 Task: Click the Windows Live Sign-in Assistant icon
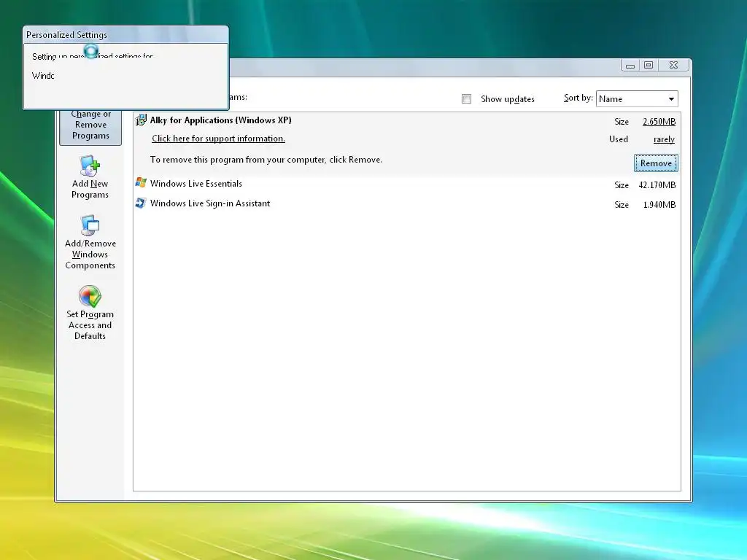click(141, 203)
